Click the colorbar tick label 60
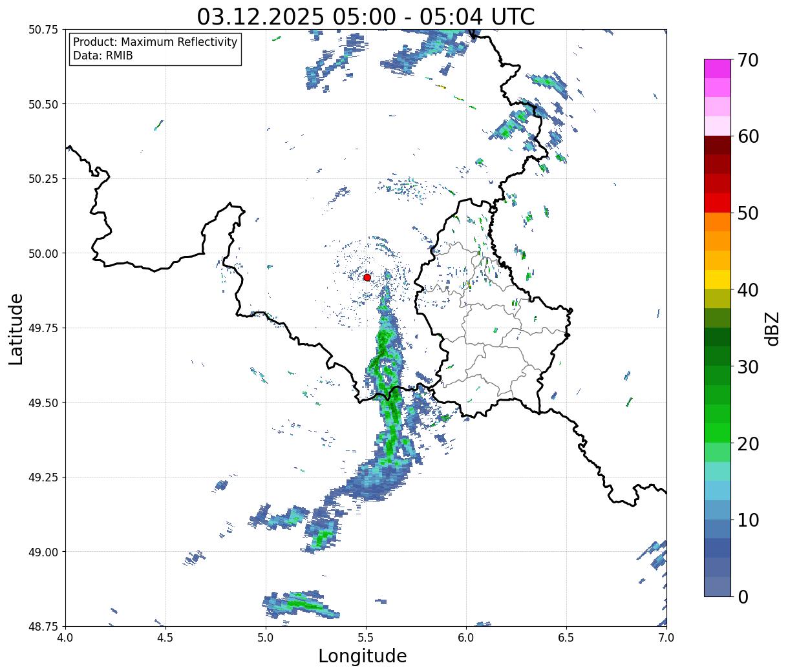This screenshot has width=788, height=672. point(747,136)
